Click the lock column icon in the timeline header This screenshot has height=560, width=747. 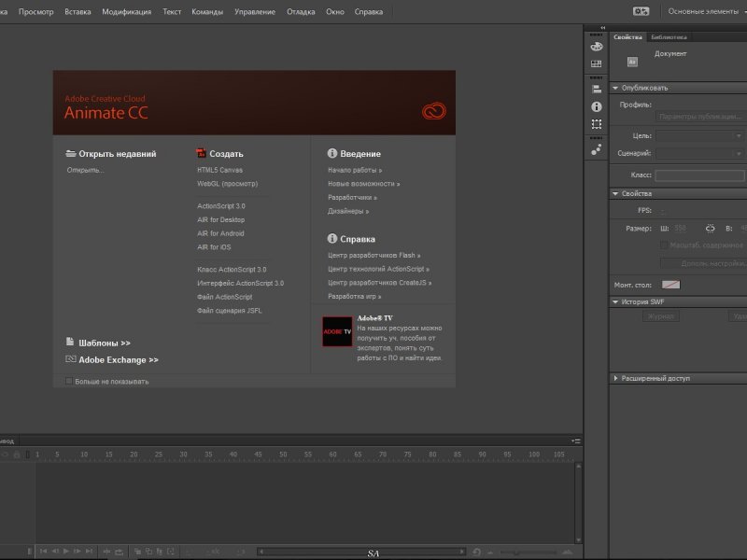point(17,455)
